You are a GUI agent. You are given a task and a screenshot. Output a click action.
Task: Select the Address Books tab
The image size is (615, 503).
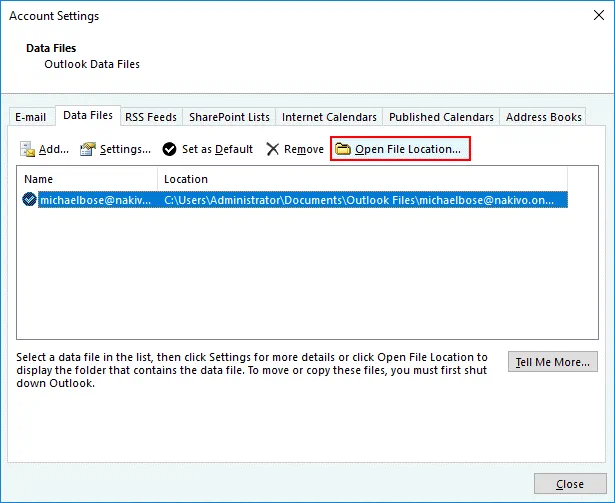544,117
